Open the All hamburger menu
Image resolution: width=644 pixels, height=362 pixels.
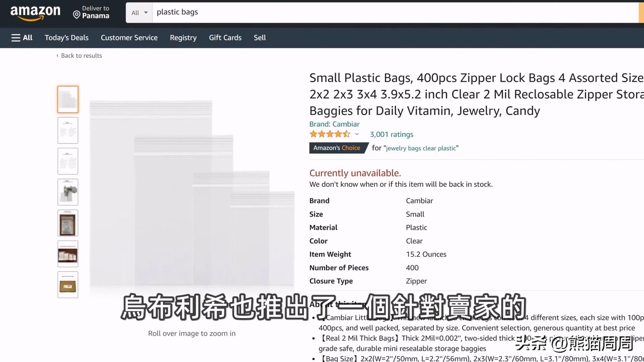pyautogui.click(x=22, y=38)
